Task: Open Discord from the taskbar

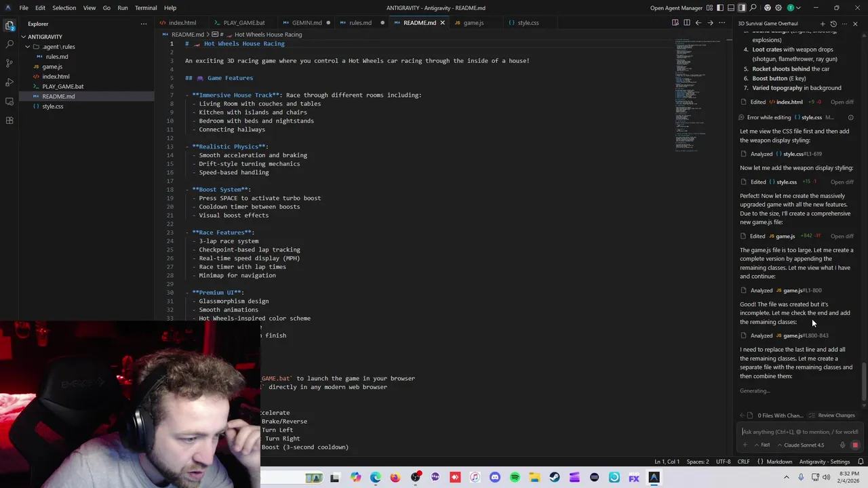Action: (495, 478)
